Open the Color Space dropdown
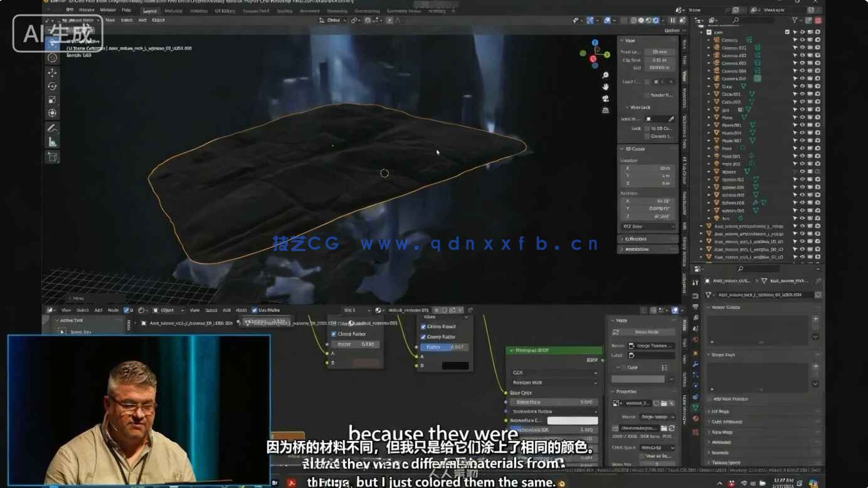This screenshot has height=488, width=868. pyautogui.click(x=656, y=447)
